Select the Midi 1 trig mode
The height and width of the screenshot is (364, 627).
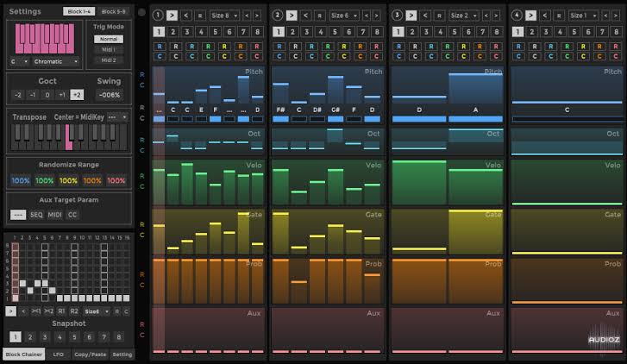[x=109, y=50]
